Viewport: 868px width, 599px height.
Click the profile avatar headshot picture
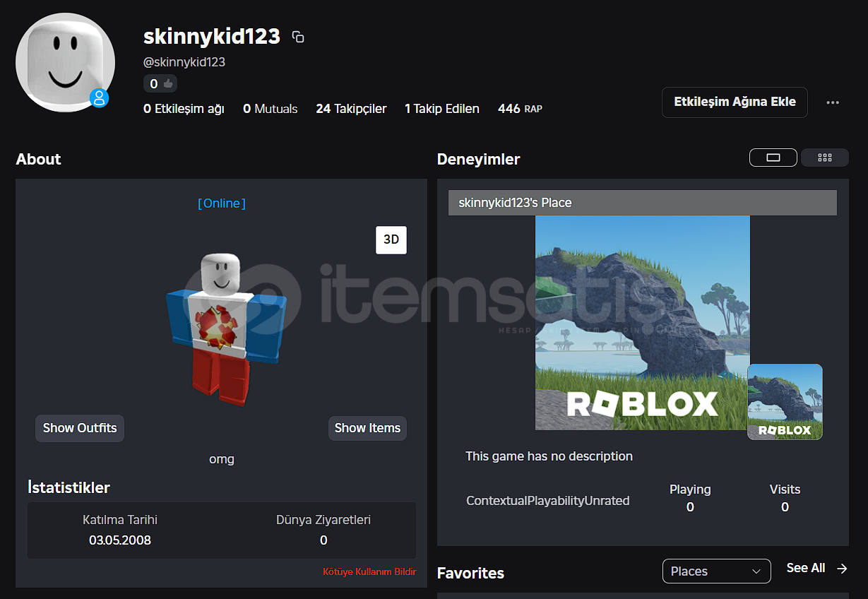(x=66, y=62)
